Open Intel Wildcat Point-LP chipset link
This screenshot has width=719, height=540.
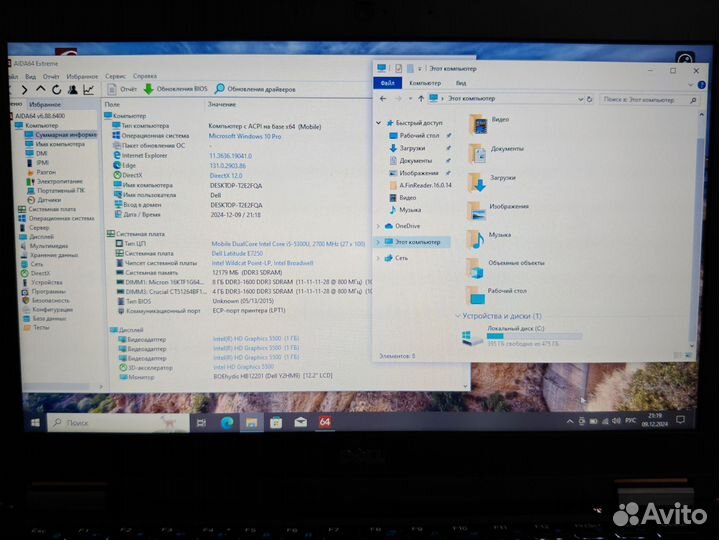pyautogui.click(x=262, y=263)
